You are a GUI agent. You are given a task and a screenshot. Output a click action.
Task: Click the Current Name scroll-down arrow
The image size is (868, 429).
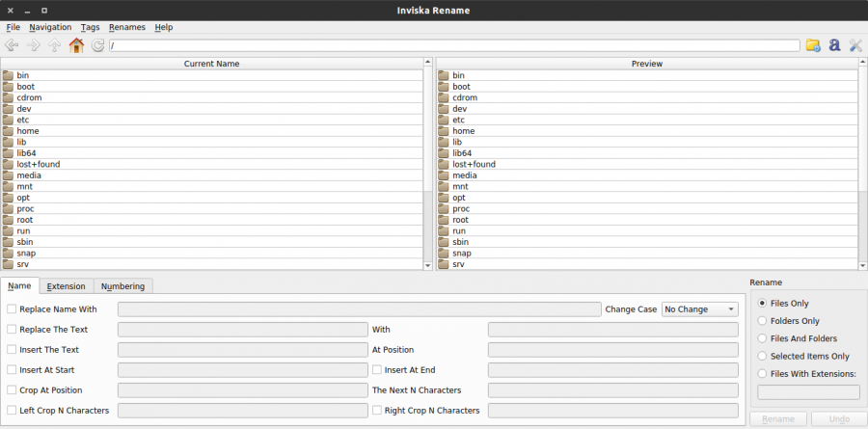427,266
